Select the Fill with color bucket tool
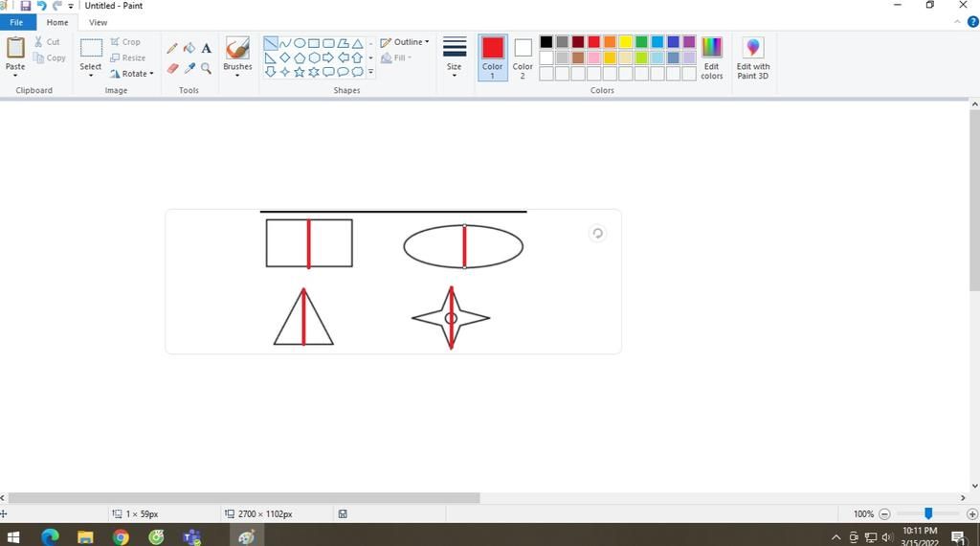Screen dimensions: 980x546 tap(189, 48)
